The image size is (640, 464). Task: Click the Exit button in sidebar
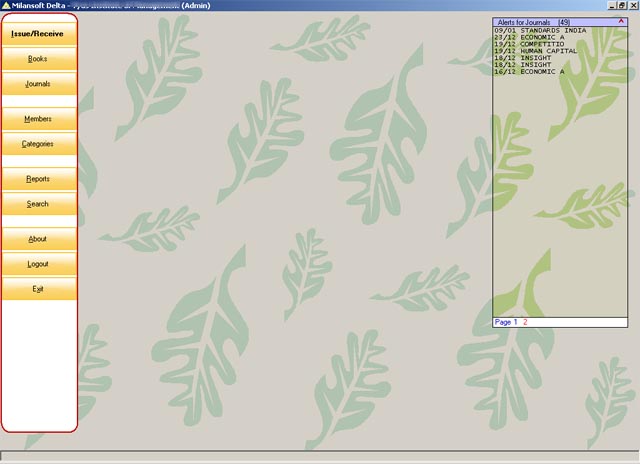pyautogui.click(x=39, y=289)
